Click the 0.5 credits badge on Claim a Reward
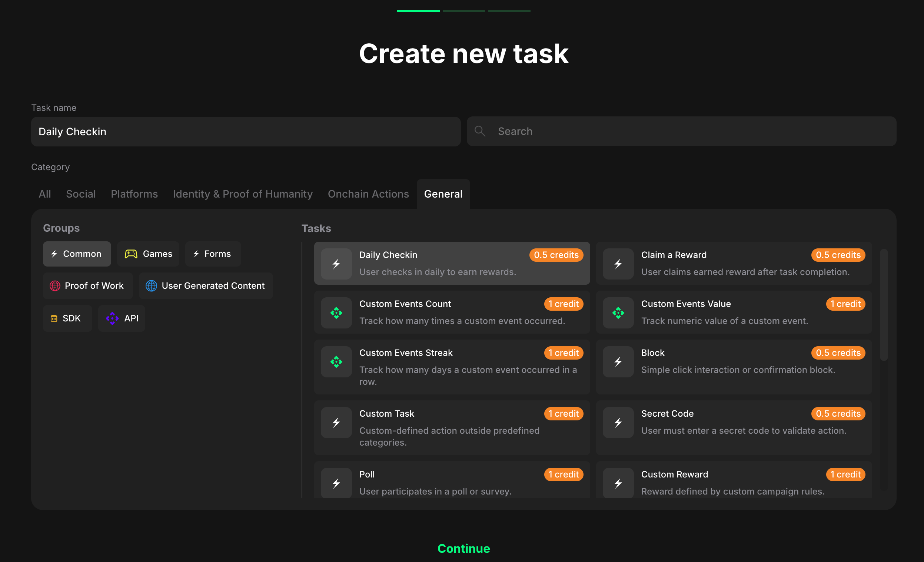 [x=838, y=255]
